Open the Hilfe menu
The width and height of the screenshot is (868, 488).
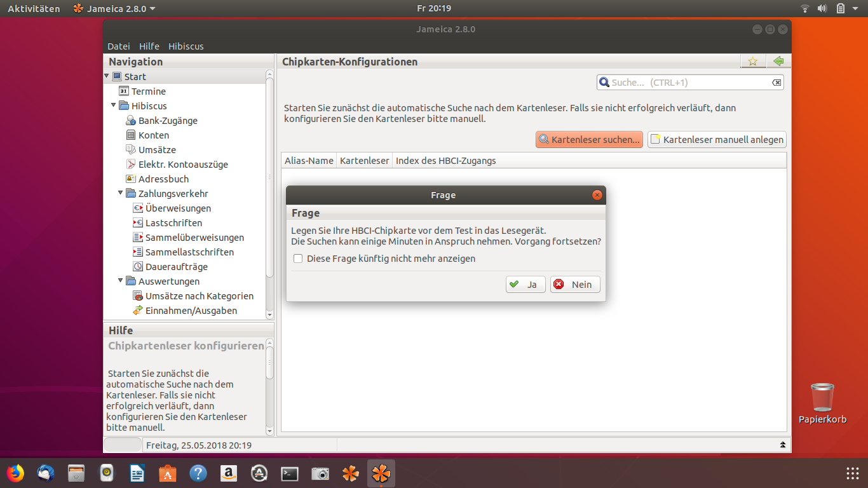(149, 46)
